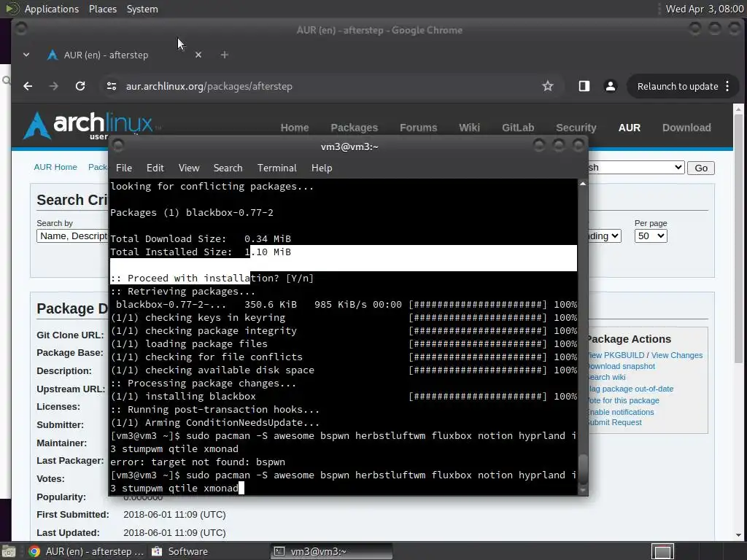This screenshot has height=560, width=747.
Task: Open terminal File menu
Action: (124, 168)
